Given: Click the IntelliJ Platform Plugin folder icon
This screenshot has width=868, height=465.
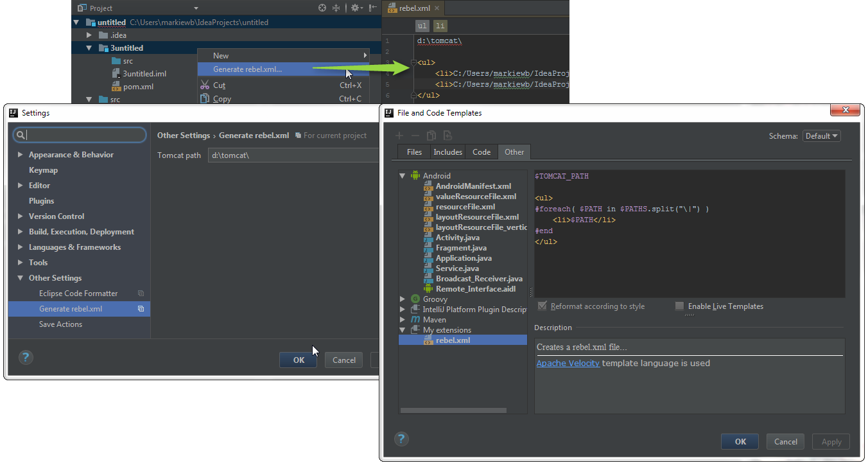Looking at the screenshot, I should [415, 309].
